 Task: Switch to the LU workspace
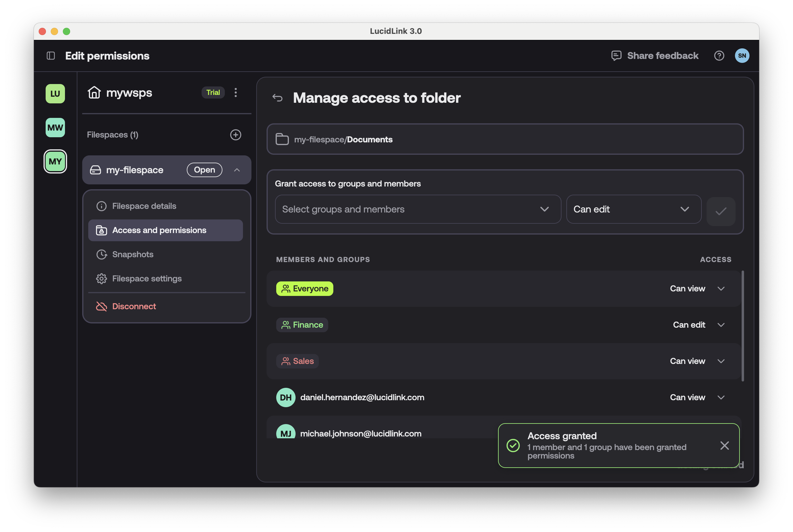pyautogui.click(x=55, y=94)
